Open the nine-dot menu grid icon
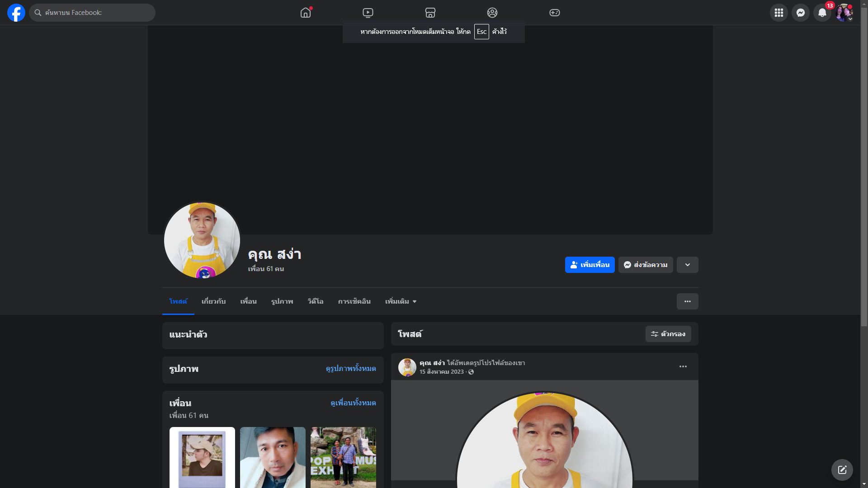The height and width of the screenshot is (488, 868). coord(779,13)
